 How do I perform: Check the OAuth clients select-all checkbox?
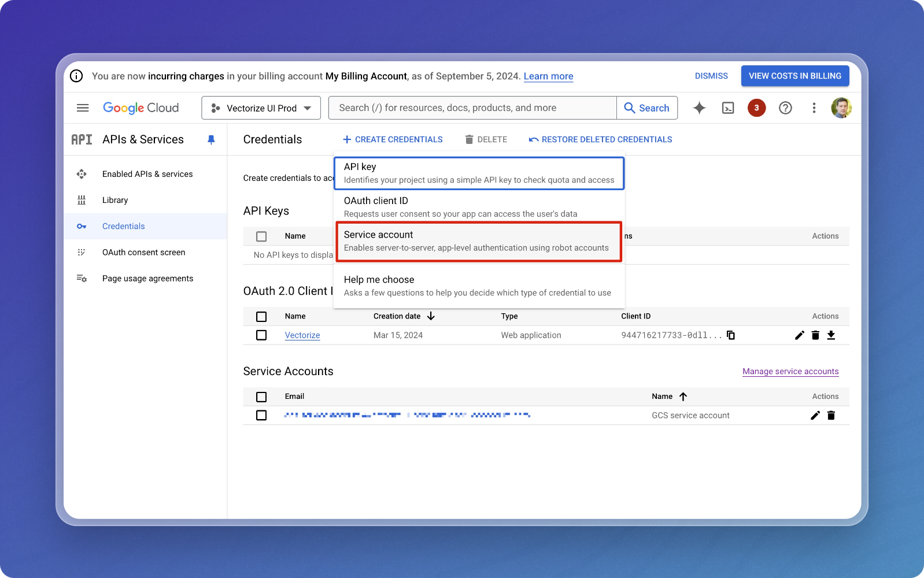(x=261, y=317)
